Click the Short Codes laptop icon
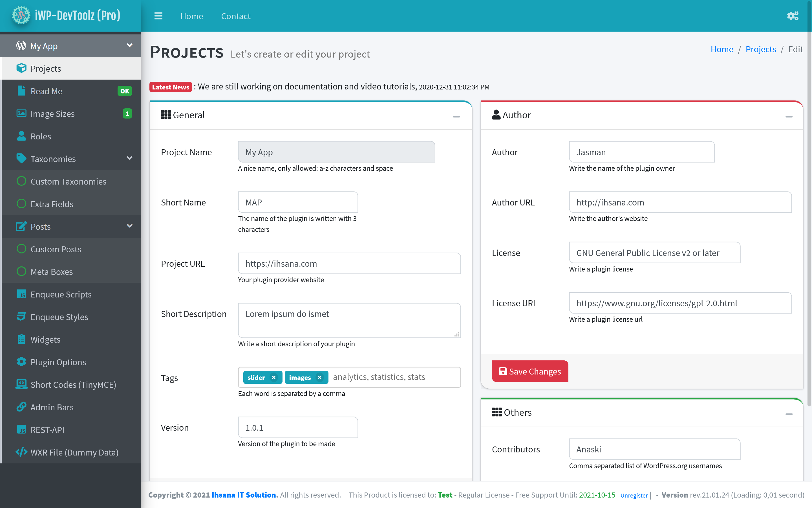Image resolution: width=812 pixels, height=508 pixels. click(21, 384)
